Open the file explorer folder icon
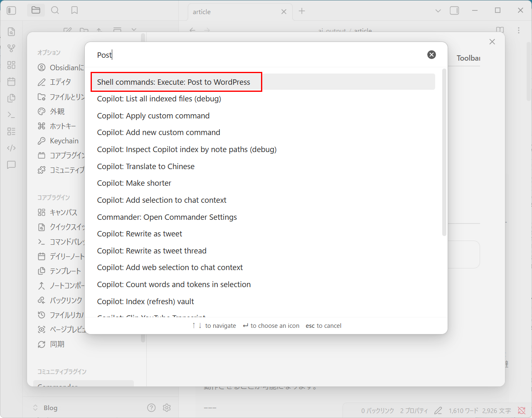532x418 pixels. point(36,10)
